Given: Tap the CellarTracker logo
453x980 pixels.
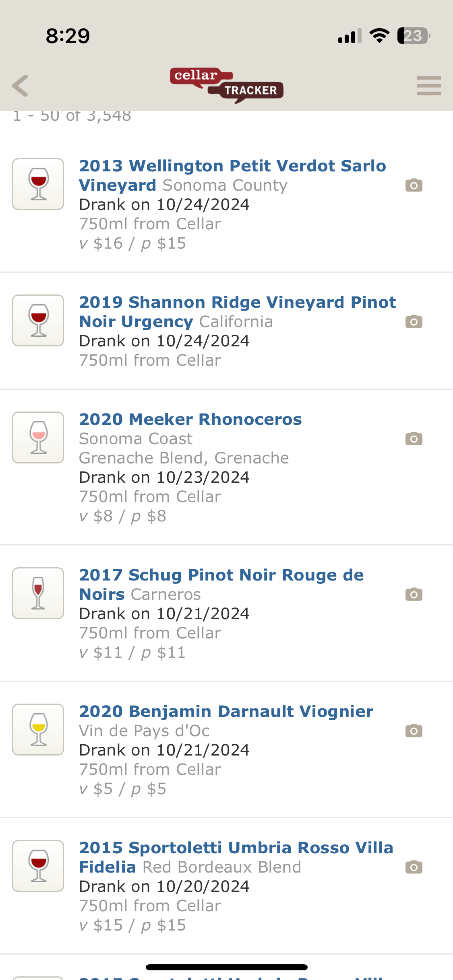Looking at the screenshot, I should [x=227, y=85].
